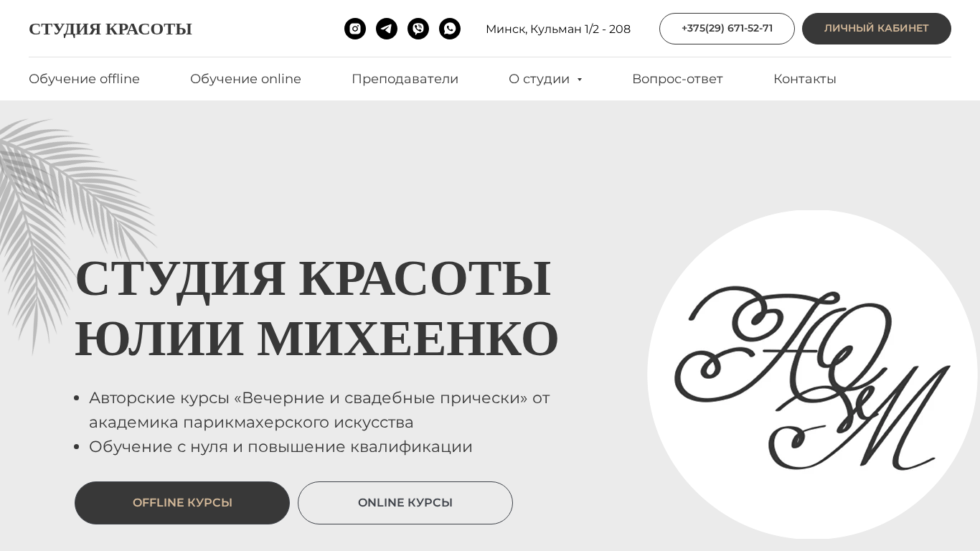Click the round monogram logo image
Viewport: 980px width, 551px height.
[x=812, y=375]
